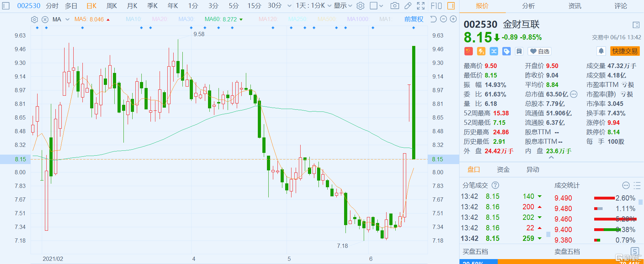Switch to the 资金 tab

tap(503, 170)
